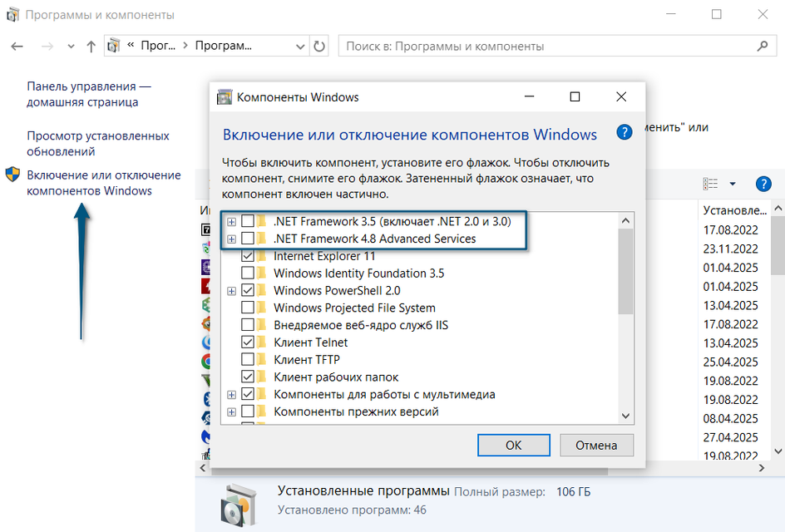785x532 pixels.
Task: Open the Панель управления домашняя страница link
Action: 89,94
